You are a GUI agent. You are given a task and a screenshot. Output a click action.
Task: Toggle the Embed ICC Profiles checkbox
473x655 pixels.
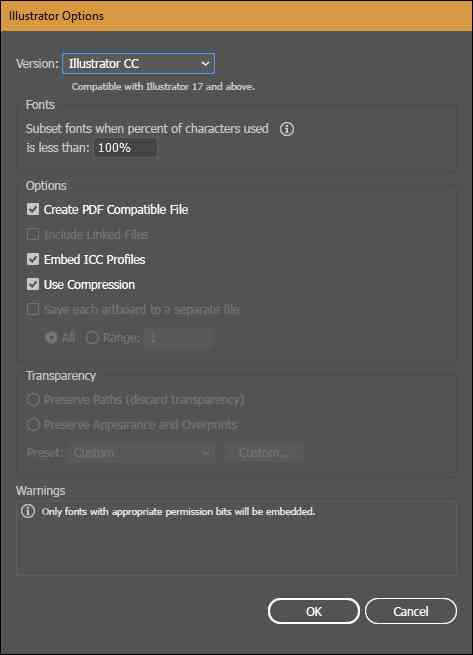[33, 259]
